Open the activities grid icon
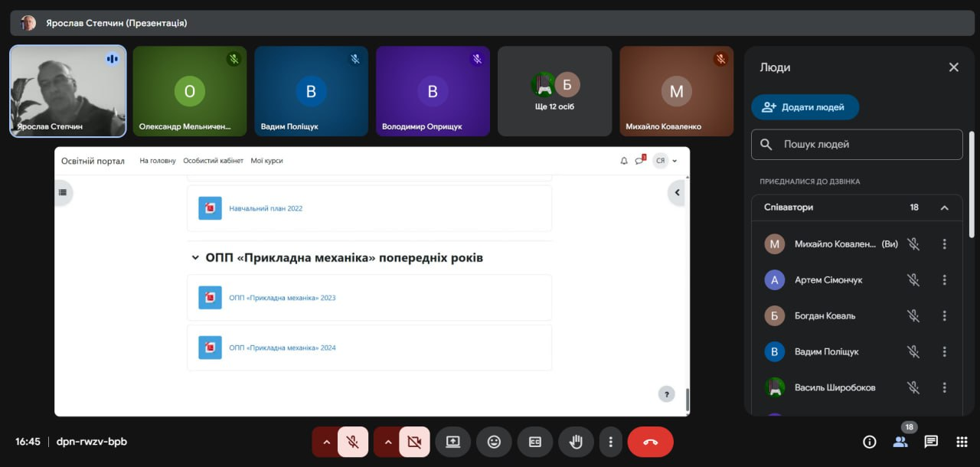 [x=962, y=442]
